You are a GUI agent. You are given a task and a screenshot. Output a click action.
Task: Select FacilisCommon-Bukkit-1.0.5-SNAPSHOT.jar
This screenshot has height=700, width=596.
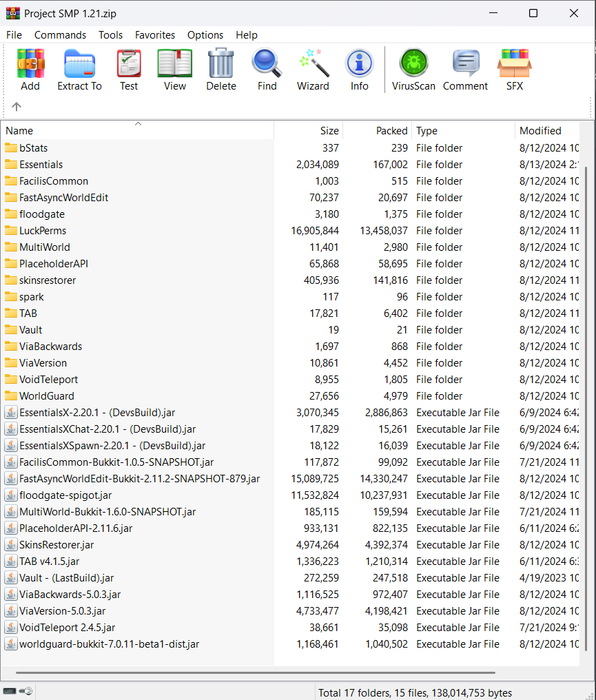(290, 462)
